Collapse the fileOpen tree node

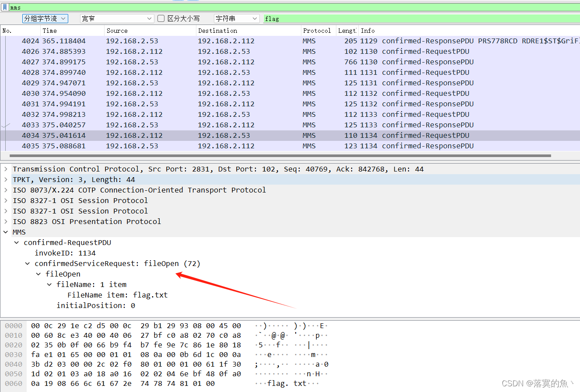[38, 274]
